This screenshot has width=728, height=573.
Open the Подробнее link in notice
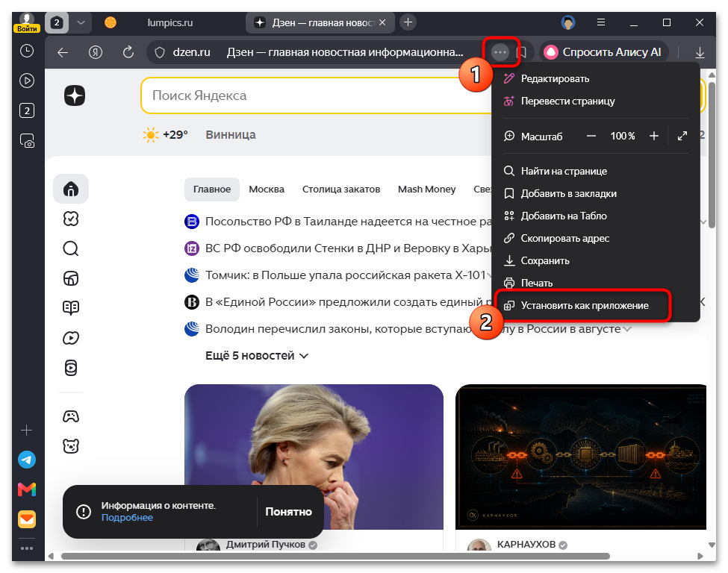pos(127,517)
